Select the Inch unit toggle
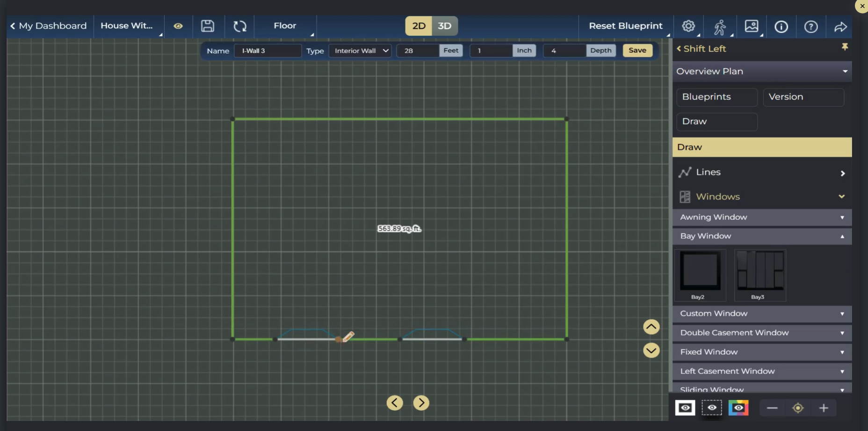This screenshot has width=868, height=431. pos(524,50)
